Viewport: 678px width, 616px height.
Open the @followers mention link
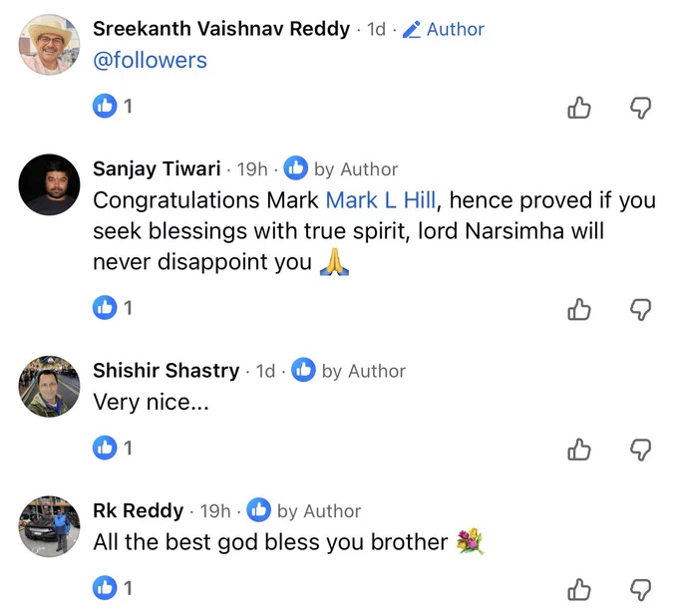pyautogui.click(x=150, y=60)
